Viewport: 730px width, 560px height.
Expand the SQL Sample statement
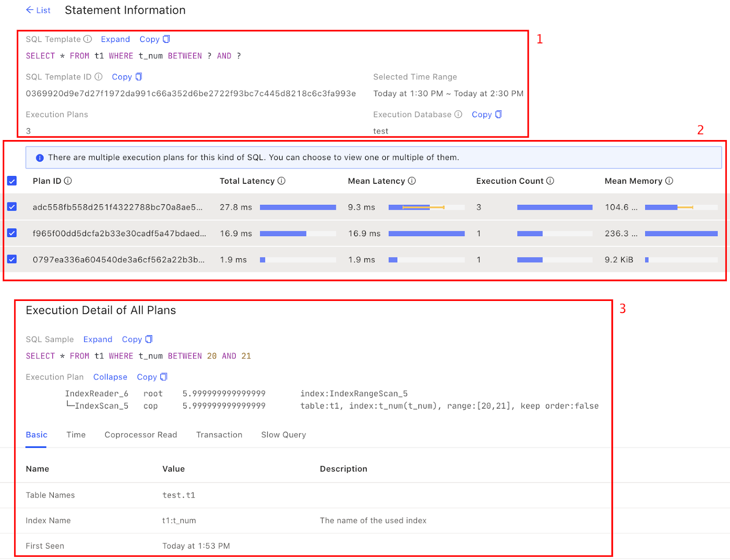point(98,339)
